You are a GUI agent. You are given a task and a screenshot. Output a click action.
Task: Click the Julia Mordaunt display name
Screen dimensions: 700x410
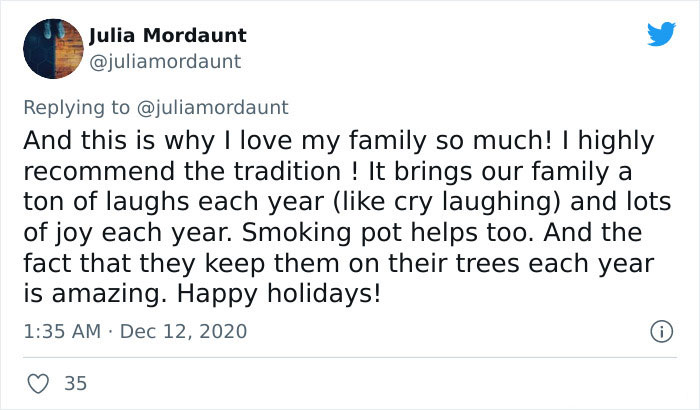pos(167,36)
